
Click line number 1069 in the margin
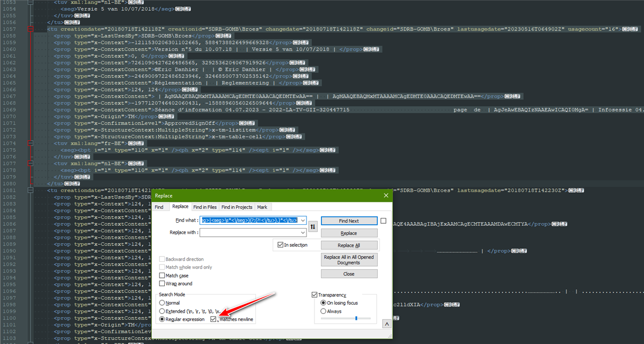(x=9, y=109)
